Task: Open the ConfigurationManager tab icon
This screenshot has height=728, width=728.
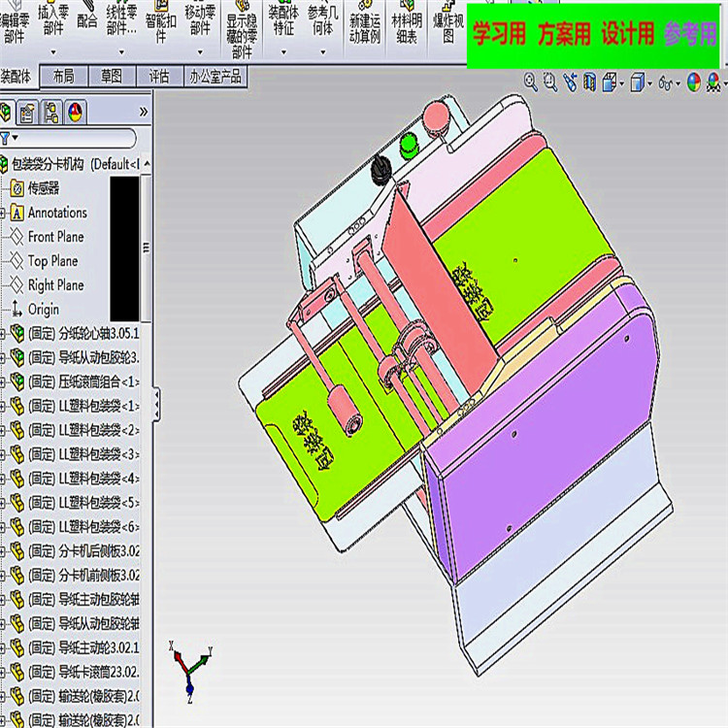Action: click(51, 112)
